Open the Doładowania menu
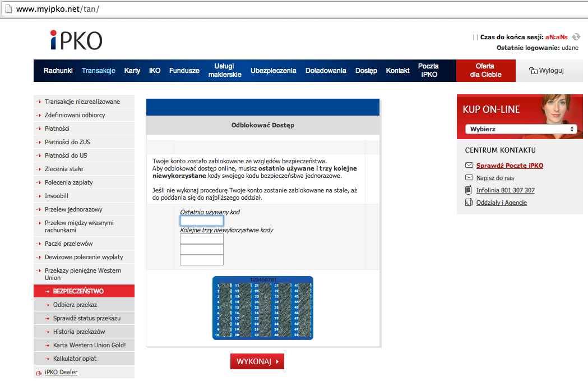588x381 pixels. pos(326,71)
